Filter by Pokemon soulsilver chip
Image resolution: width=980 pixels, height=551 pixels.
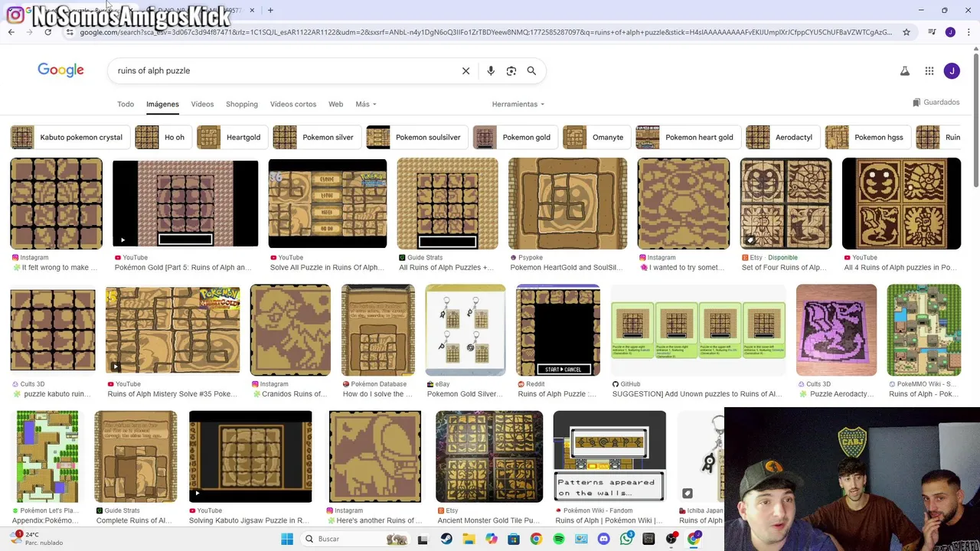point(416,137)
